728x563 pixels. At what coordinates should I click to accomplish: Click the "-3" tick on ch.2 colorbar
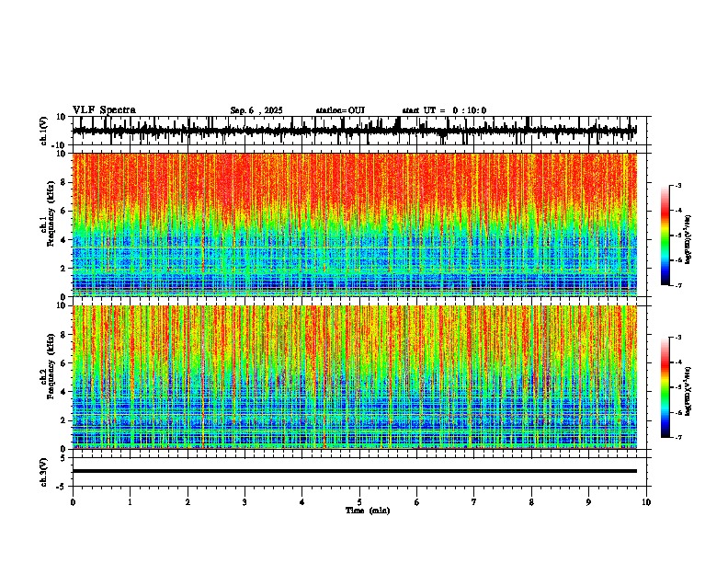coord(678,338)
